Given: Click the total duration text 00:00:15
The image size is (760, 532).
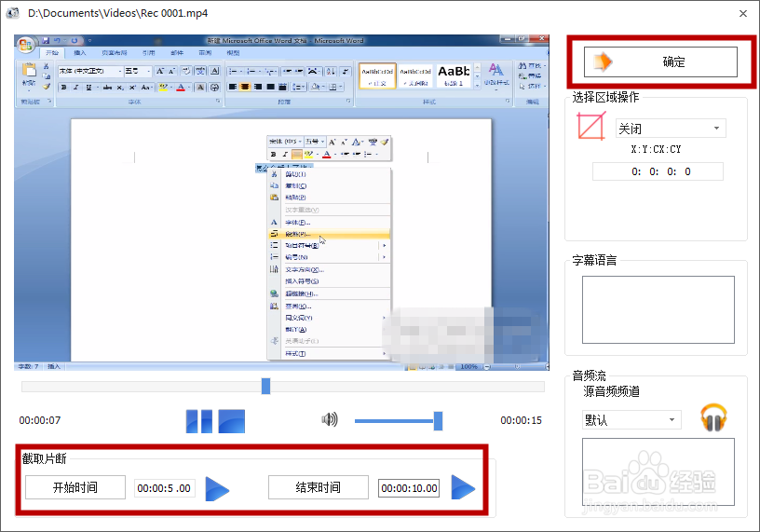Looking at the screenshot, I should (521, 420).
